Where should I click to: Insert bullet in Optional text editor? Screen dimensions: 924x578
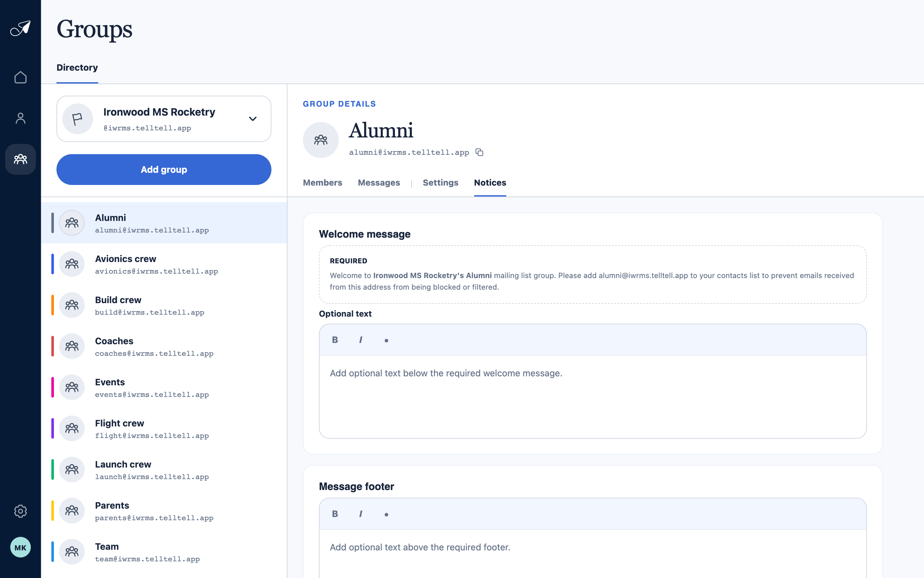pyautogui.click(x=386, y=340)
